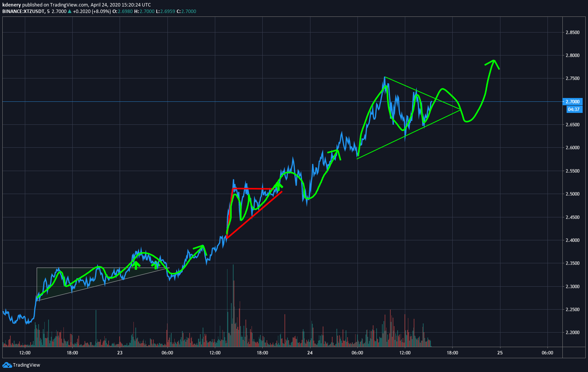Viewport: 588px width, 372px height.
Task: Click the high value H:2.7000
Action: pos(145,11)
